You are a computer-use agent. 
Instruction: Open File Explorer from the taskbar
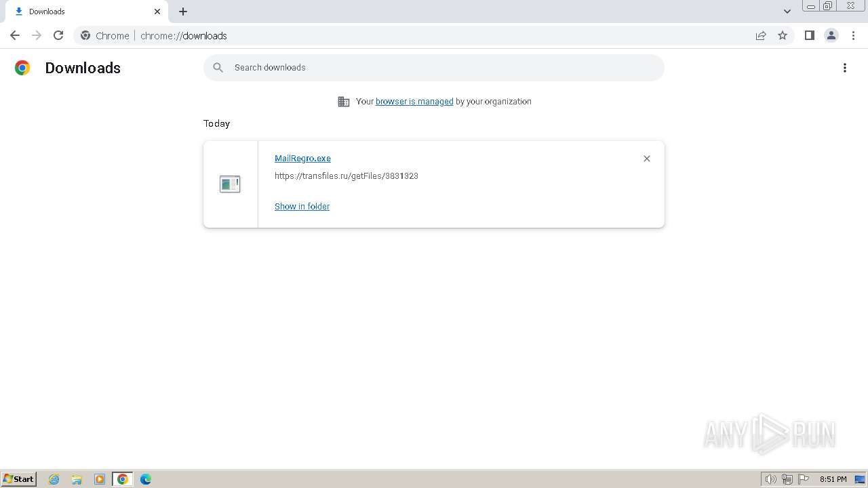[x=77, y=479]
